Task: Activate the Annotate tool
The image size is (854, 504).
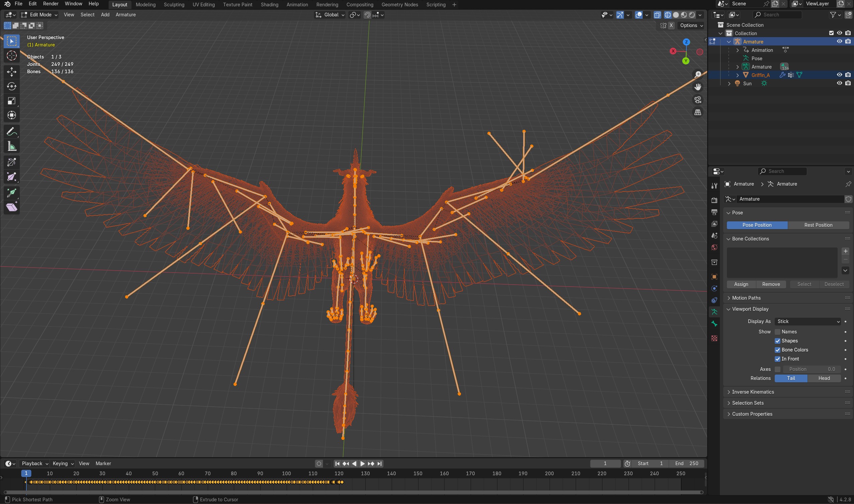Action: click(x=12, y=132)
